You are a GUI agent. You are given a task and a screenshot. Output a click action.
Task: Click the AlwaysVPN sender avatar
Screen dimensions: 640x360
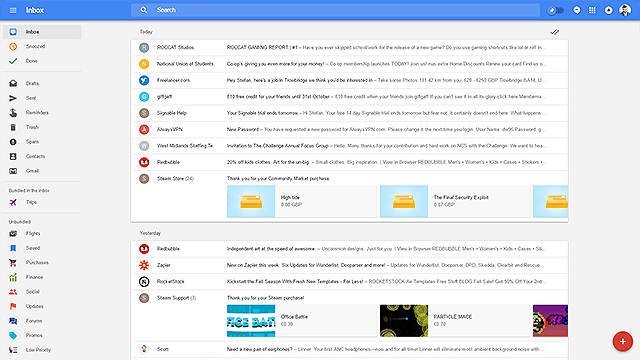click(x=144, y=129)
